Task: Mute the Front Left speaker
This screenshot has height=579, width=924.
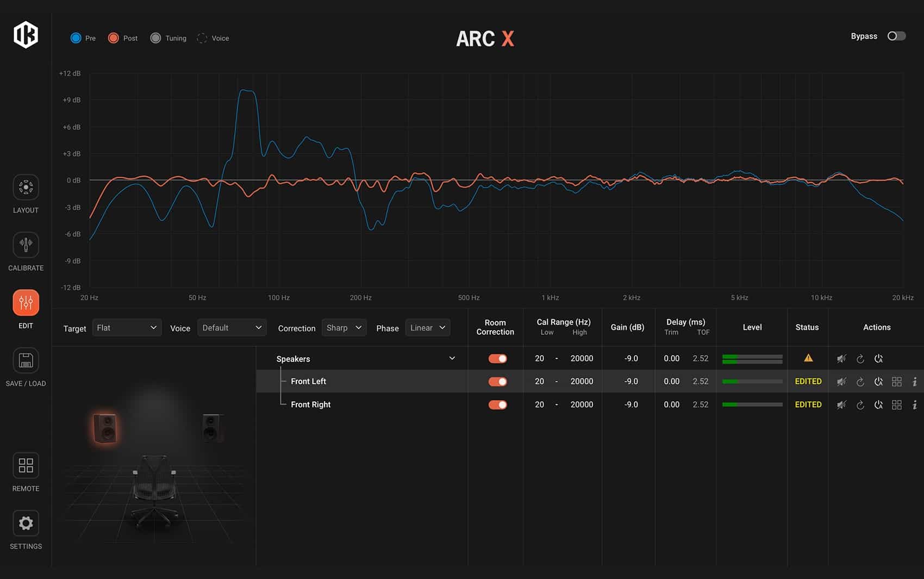Action: coord(841,382)
